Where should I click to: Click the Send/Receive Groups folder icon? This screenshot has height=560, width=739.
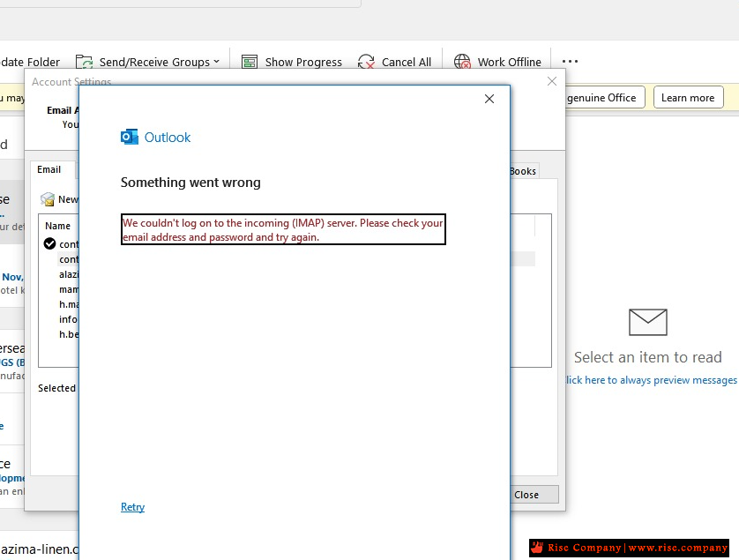click(85, 62)
